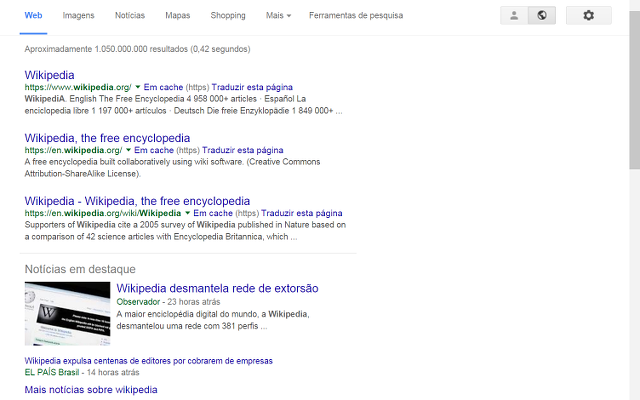
Task: Open 'Wikipedia - Wikipedia, the free encyclopedia' result
Action: (x=137, y=201)
